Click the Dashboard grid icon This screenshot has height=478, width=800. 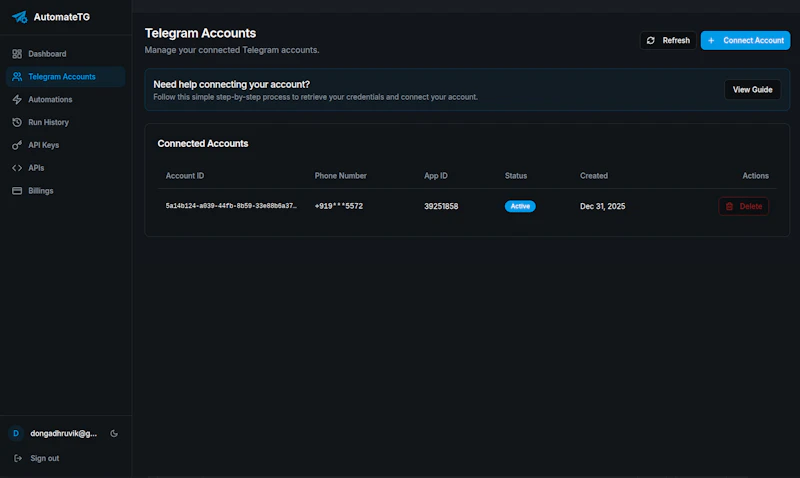(17, 54)
